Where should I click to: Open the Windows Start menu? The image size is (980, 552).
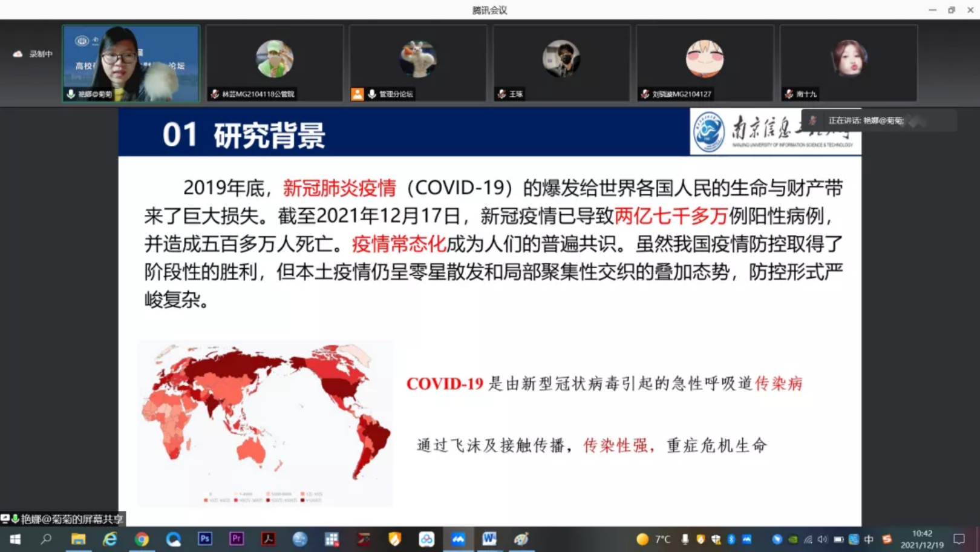pos(15,539)
